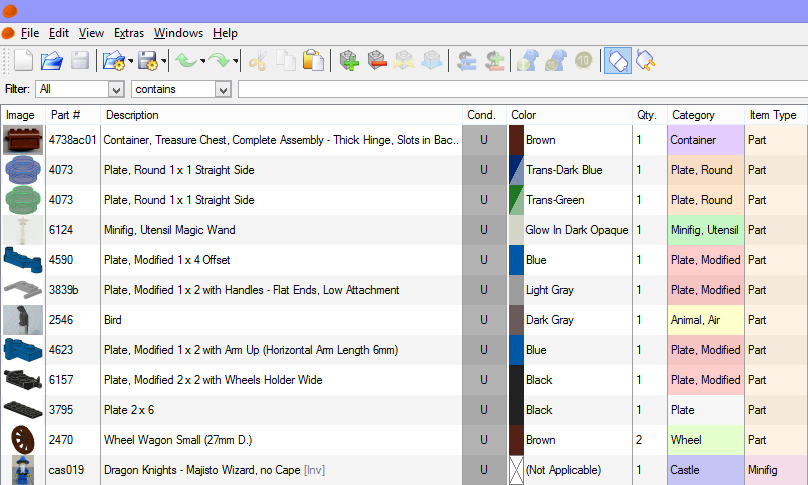808x485 pixels.
Task: Select the 'Minifig, Utensil Magic Wand' description
Action: coord(170,230)
